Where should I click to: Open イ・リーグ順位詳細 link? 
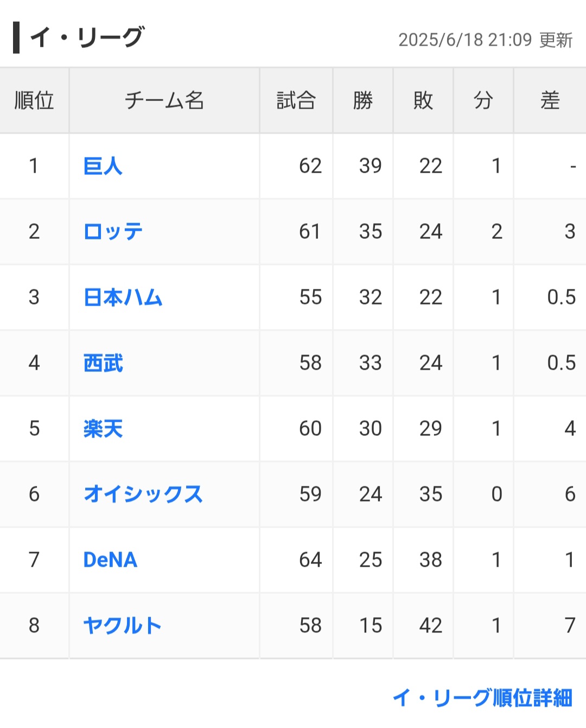click(x=482, y=698)
